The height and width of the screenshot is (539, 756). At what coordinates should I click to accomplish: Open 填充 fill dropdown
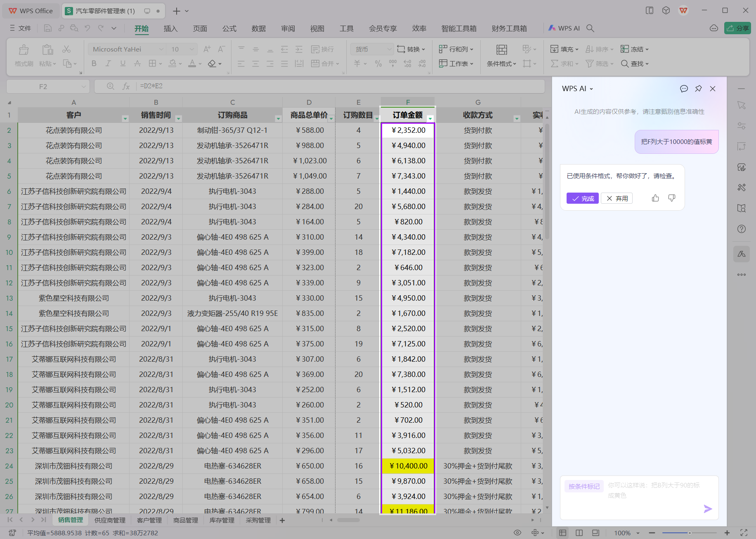click(x=564, y=49)
